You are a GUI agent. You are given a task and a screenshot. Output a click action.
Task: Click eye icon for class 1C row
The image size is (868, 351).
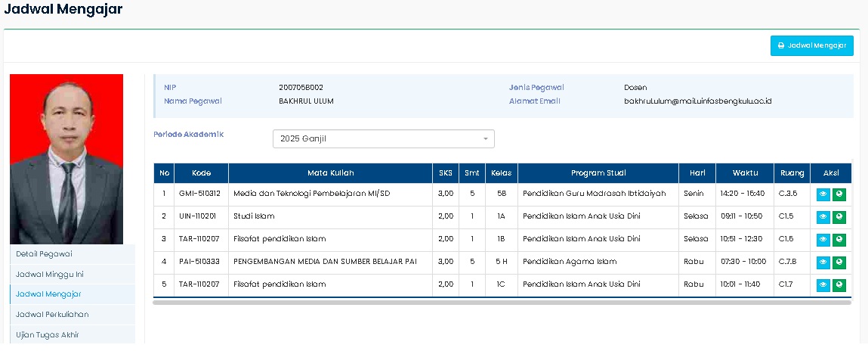[x=823, y=285]
